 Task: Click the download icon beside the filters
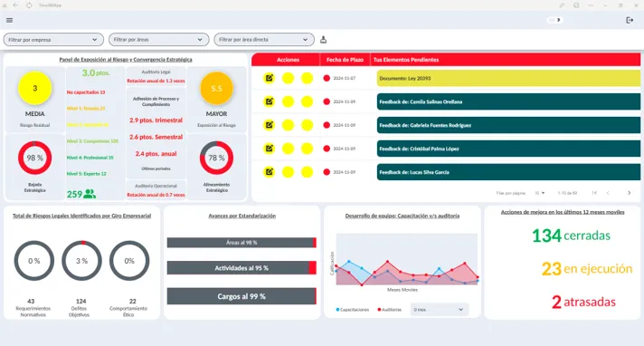(323, 40)
